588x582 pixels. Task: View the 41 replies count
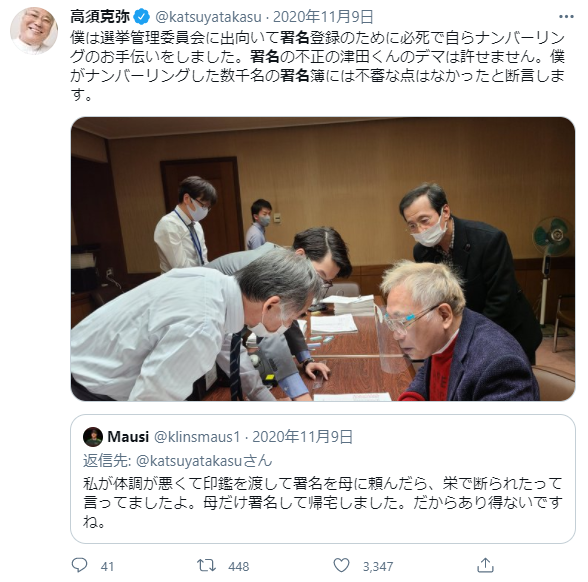(x=107, y=566)
